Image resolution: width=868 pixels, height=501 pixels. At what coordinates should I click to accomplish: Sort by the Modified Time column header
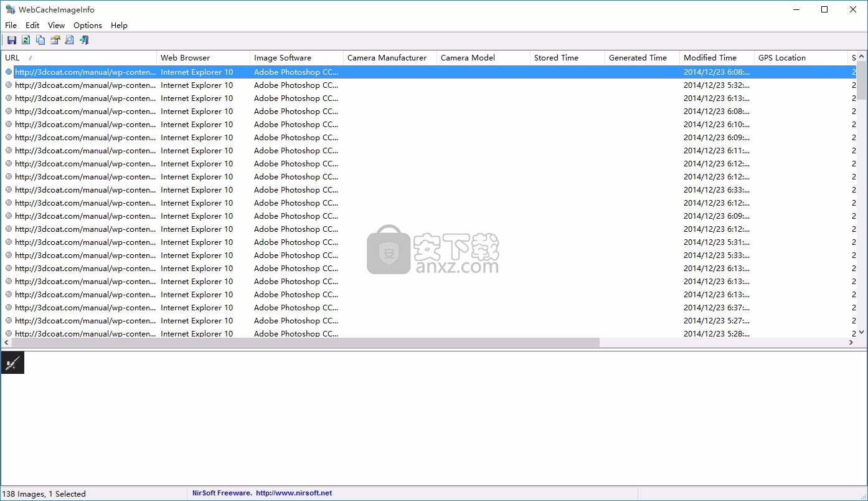(717, 58)
